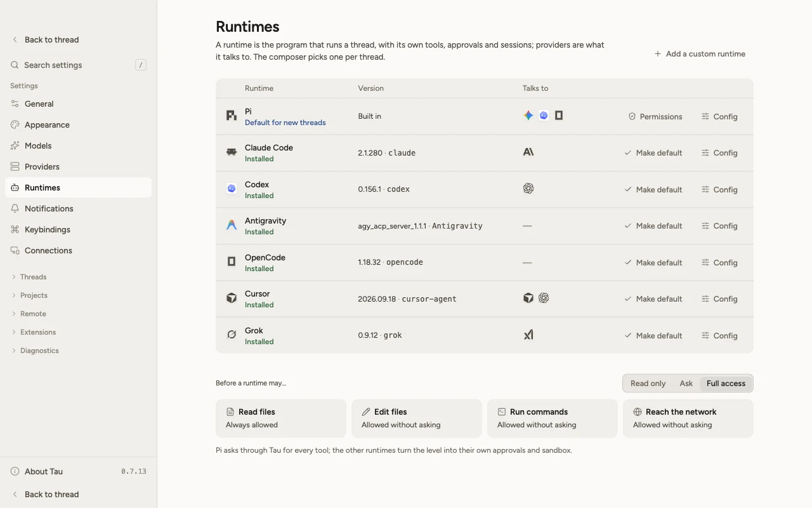Click the blue round provider icon in Pi row

(x=544, y=116)
